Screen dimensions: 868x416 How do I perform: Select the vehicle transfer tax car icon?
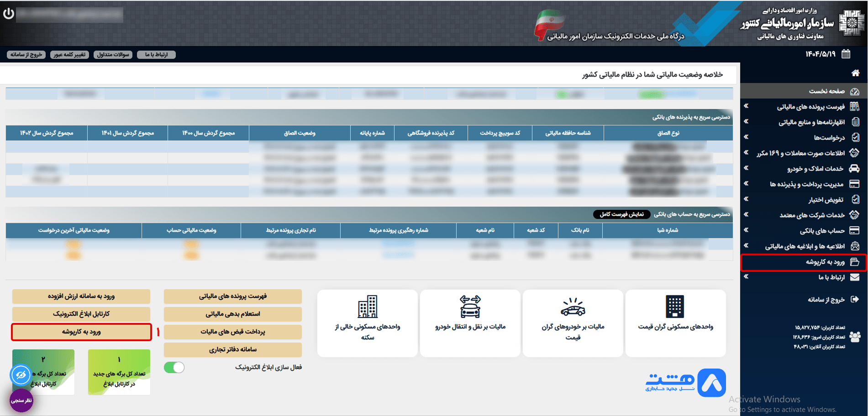[x=470, y=307]
